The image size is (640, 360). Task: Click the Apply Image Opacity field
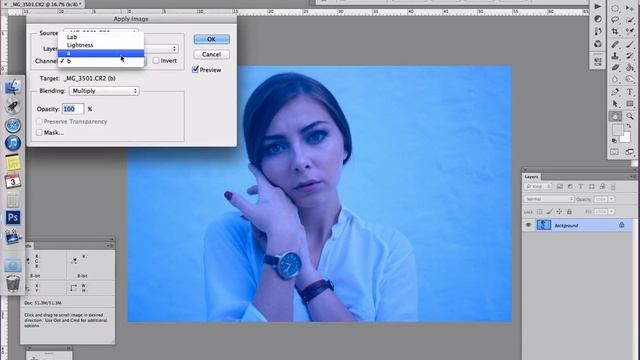click(x=73, y=109)
